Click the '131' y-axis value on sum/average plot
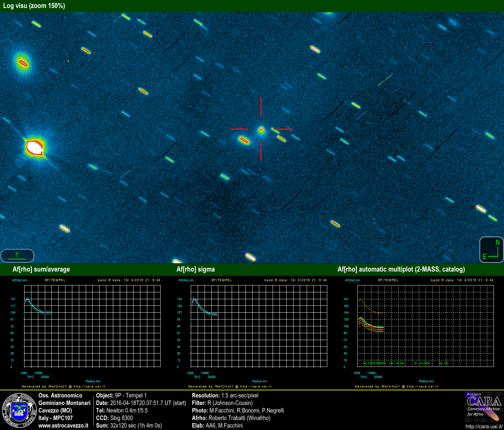The image size is (504, 430). [13, 299]
